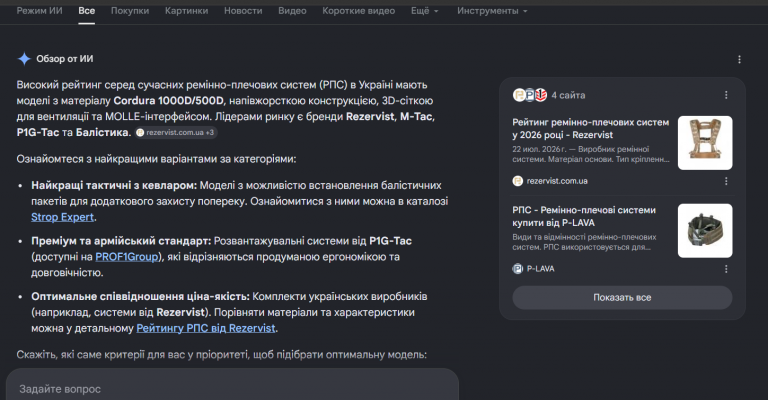Open the PROF1Group link

tap(127, 257)
